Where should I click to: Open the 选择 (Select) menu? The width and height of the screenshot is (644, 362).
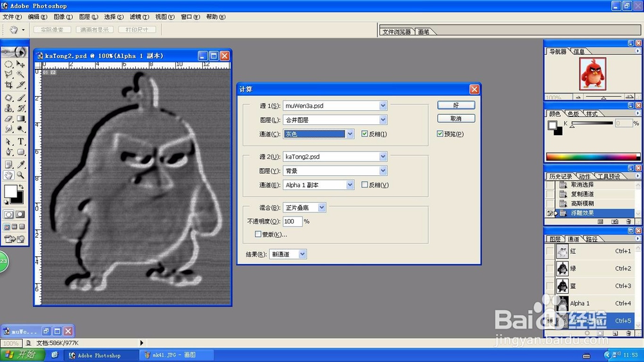[114, 17]
